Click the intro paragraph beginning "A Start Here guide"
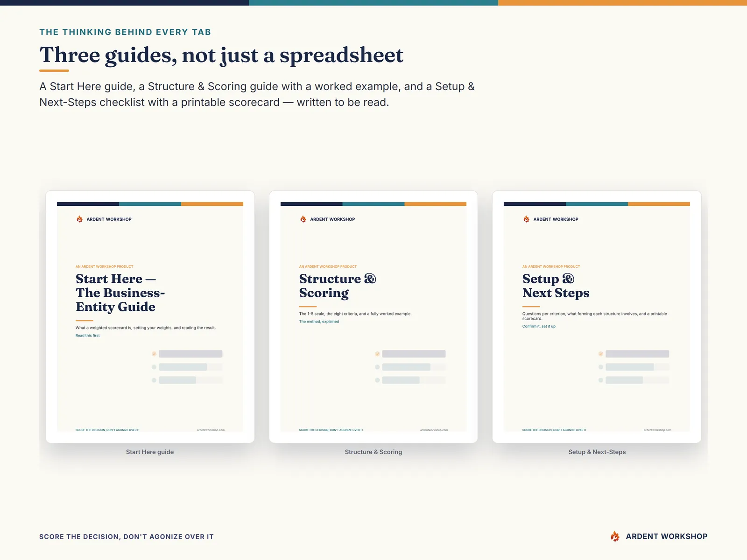 (x=257, y=94)
